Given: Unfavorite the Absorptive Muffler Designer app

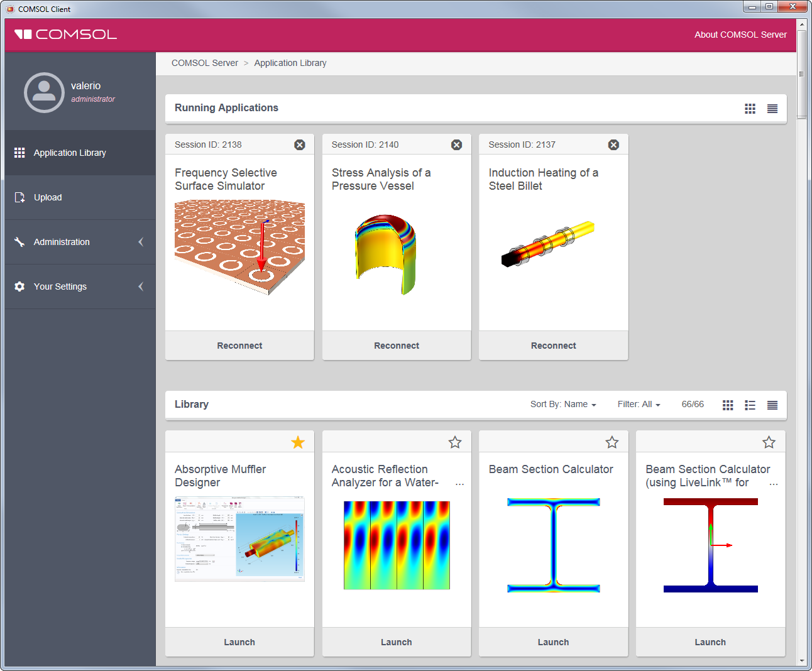Looking at the screenshot, I should (x=298, y=442).
